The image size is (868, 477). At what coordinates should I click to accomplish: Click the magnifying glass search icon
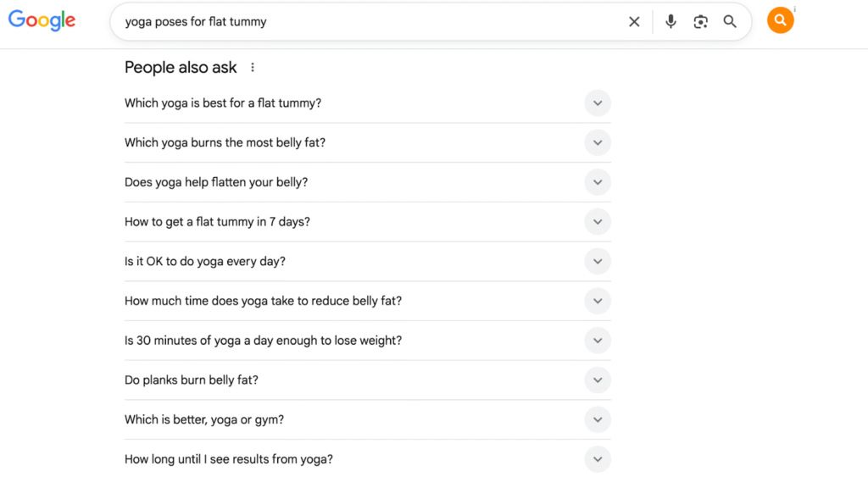(x=730, y=21)
